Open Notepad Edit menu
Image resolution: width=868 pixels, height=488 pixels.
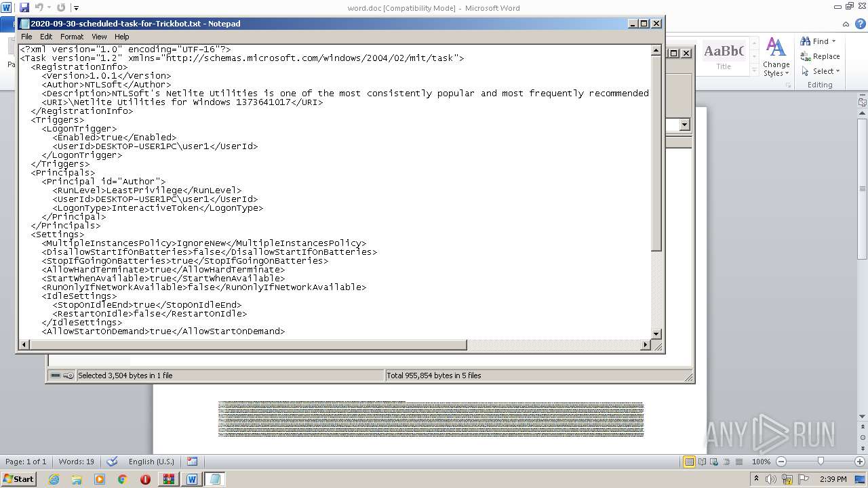(x=46, y=37)
